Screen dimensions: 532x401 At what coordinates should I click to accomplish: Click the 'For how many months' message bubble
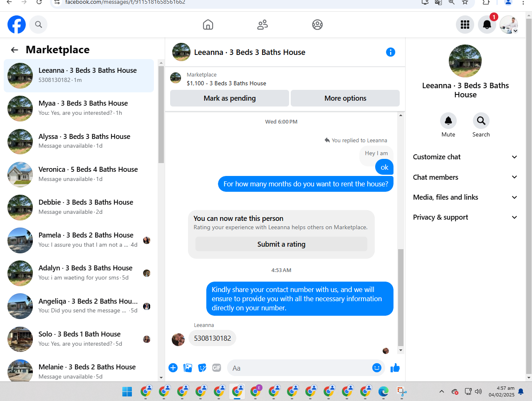pyautogui.click(x=306, y=184)
